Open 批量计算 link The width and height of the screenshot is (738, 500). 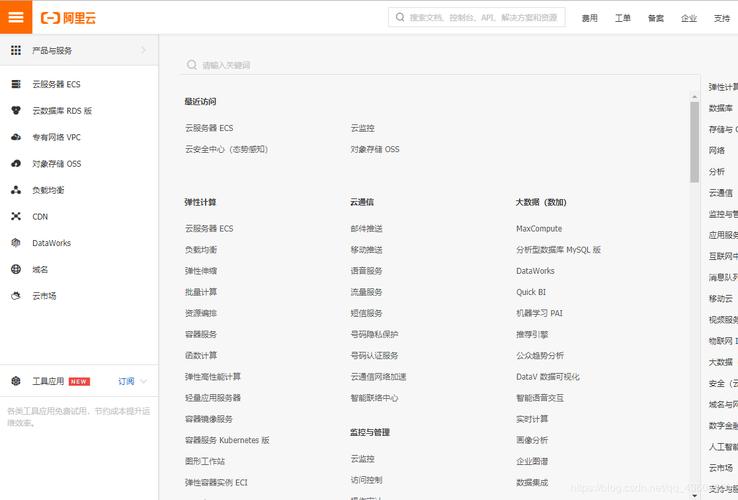[201, 292]
